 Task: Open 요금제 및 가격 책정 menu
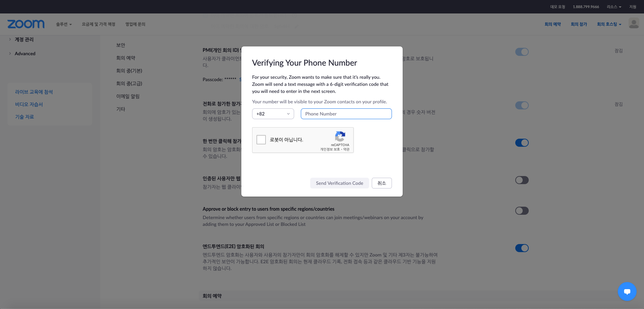(98, 24)
